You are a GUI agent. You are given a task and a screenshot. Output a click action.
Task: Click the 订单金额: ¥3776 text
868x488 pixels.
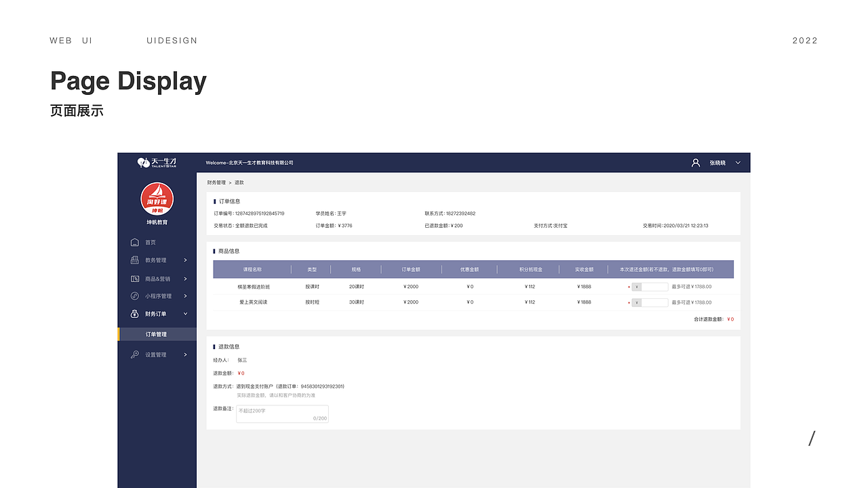click(x=334, y=226)
